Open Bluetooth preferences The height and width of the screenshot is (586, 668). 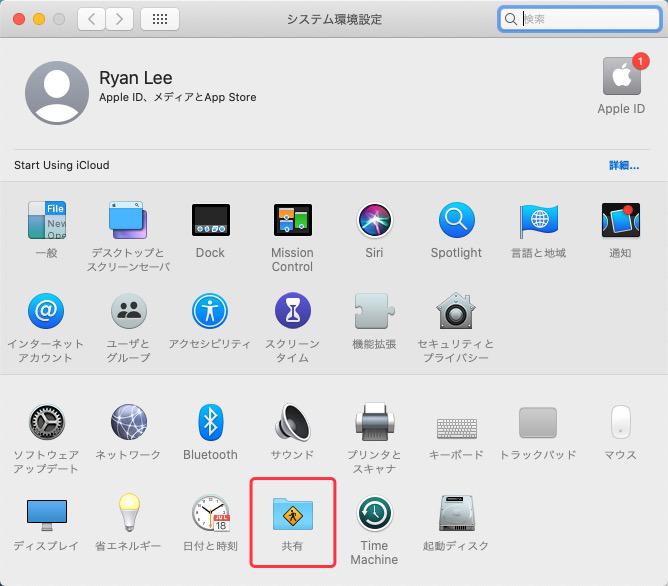(x=210, y=422)
